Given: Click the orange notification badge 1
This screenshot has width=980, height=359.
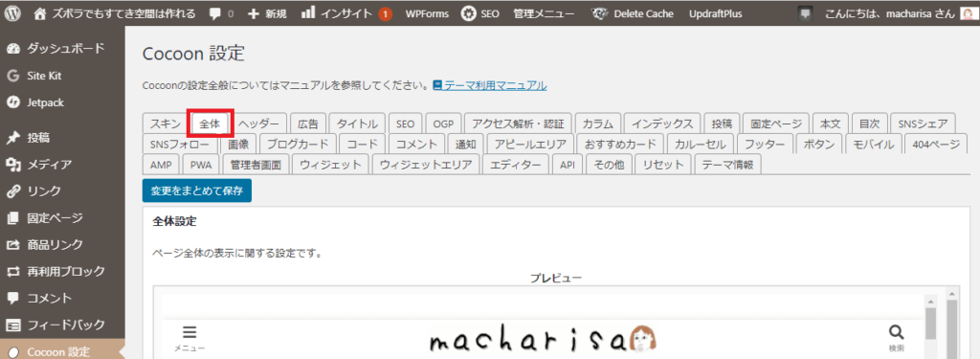Looking at the screenshot, I should 385,13.
